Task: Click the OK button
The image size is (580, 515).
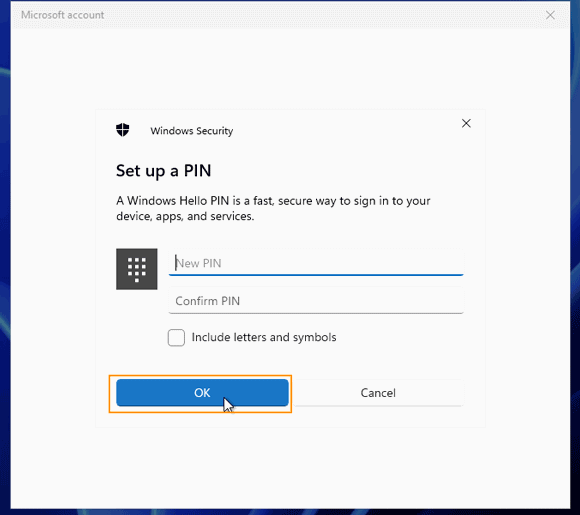Action: [x=202, y=393]
